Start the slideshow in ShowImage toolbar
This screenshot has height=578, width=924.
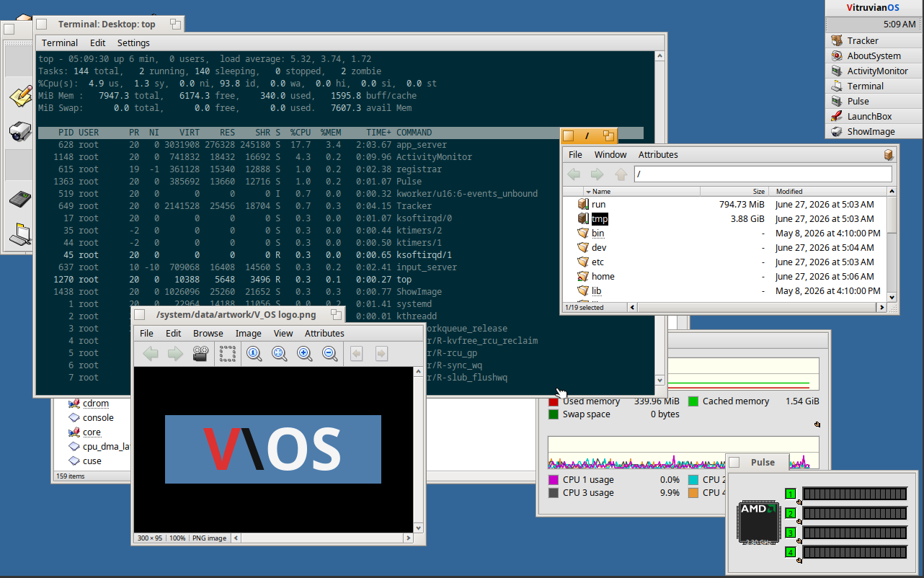(200, 354)
